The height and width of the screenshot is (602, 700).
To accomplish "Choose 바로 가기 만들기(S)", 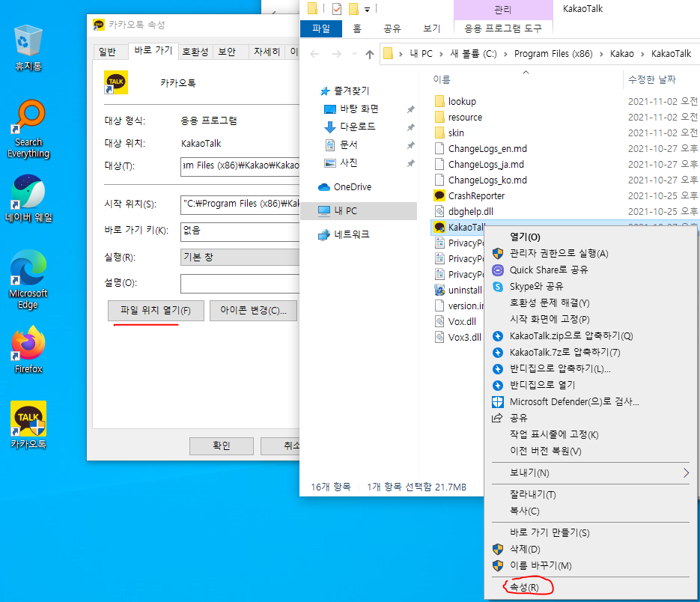I will coord(591,532).
